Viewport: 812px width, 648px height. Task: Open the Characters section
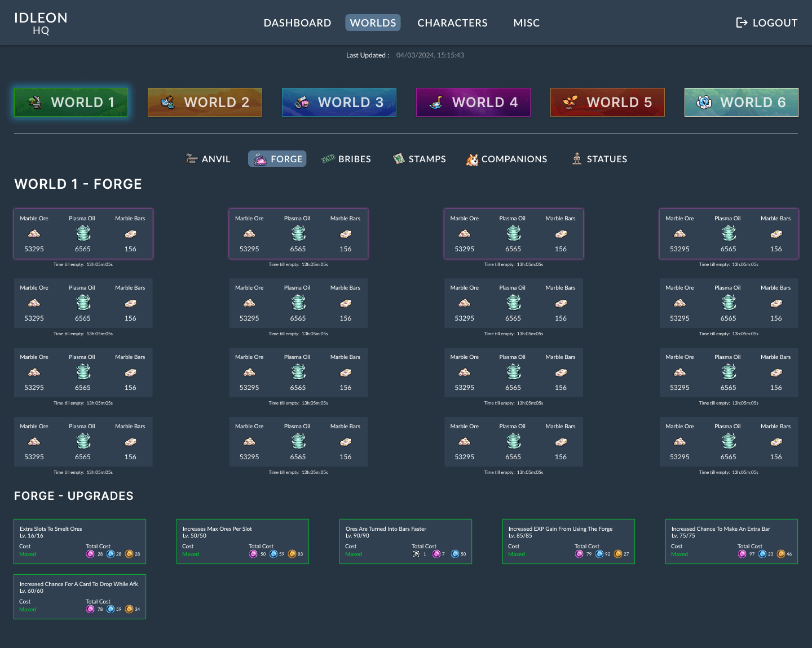452,23
